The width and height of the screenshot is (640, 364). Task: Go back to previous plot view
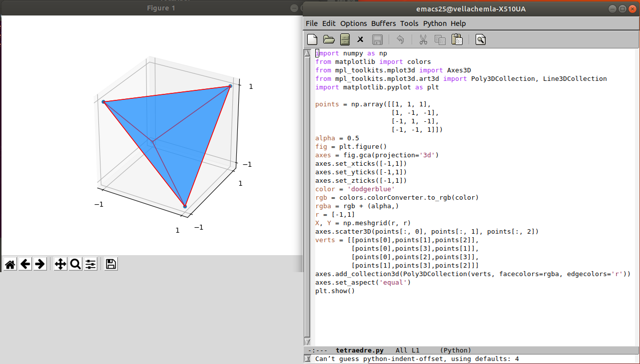[x=25, y=264]
